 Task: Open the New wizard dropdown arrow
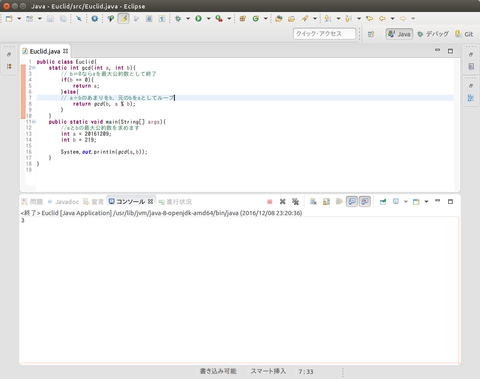coord(19,19)
